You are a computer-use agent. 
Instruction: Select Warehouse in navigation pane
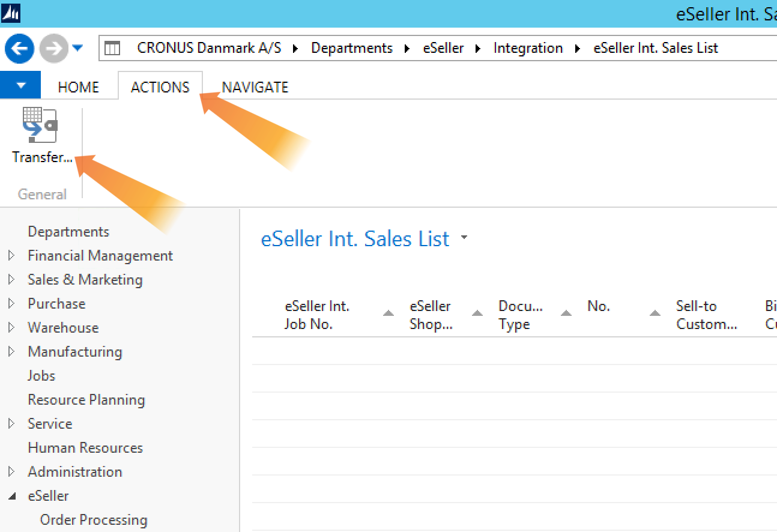[x=63, y=328]
